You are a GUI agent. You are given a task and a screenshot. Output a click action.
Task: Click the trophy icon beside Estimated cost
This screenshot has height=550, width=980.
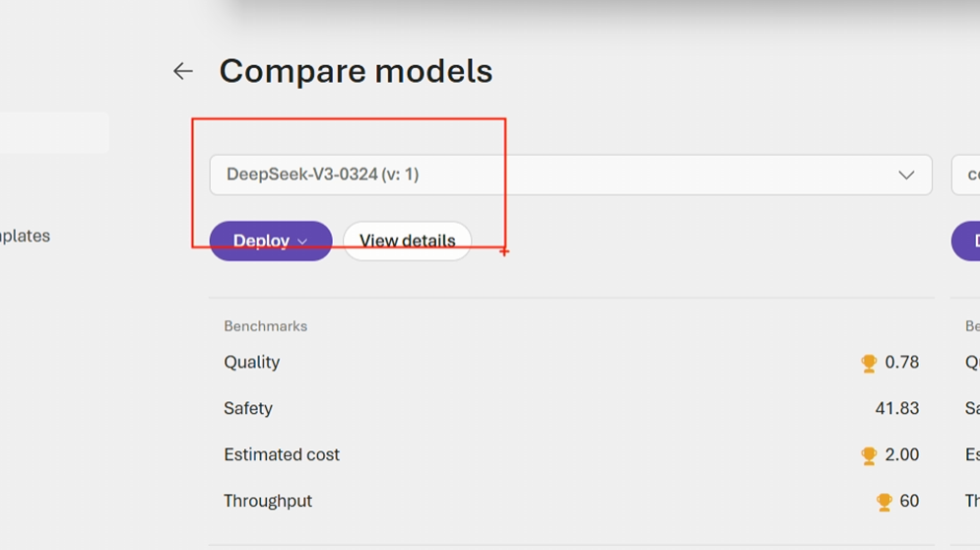coord(869,455)
